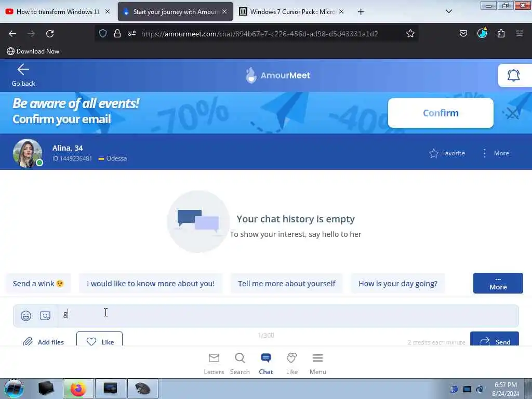Viewport: 532px width, 399px height.
Task: Click the site security padlock icon
Action: point(117,33)
